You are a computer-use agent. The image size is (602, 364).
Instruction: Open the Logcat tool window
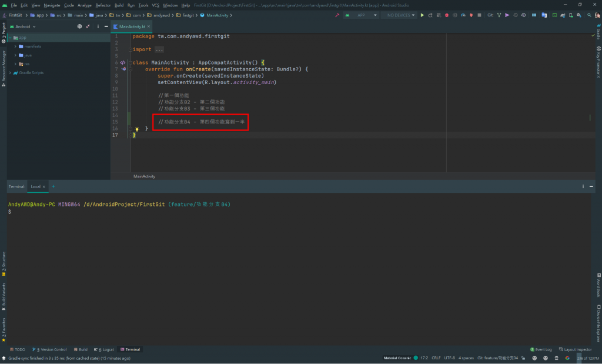tap(103, 350)
